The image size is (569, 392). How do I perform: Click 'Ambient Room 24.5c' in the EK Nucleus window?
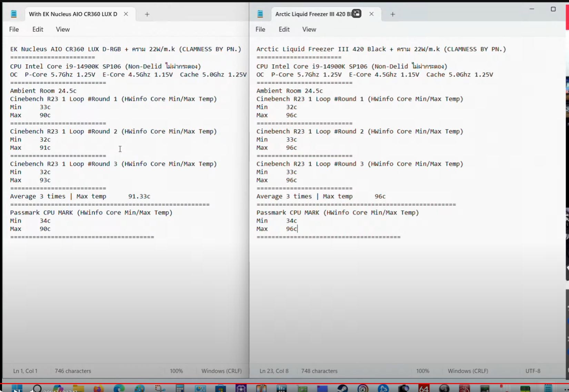[x=43, y=91]
